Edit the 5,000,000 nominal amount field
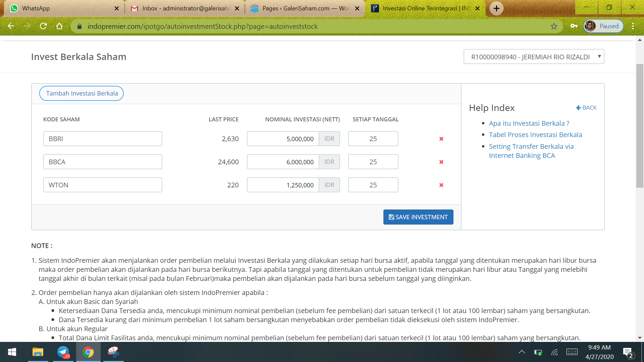Viewport: 644px width, 362px height. pos(283,139)
